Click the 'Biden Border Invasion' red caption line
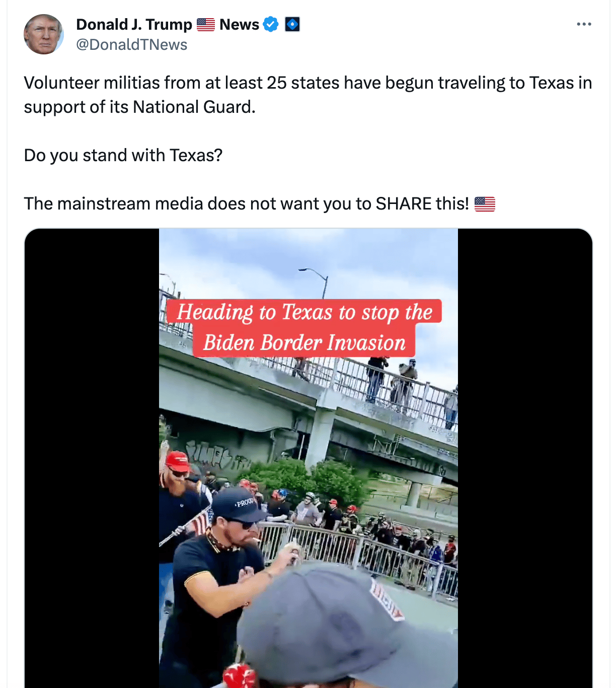This screenshot has height=688, width=616. click(x=304, y=342)
